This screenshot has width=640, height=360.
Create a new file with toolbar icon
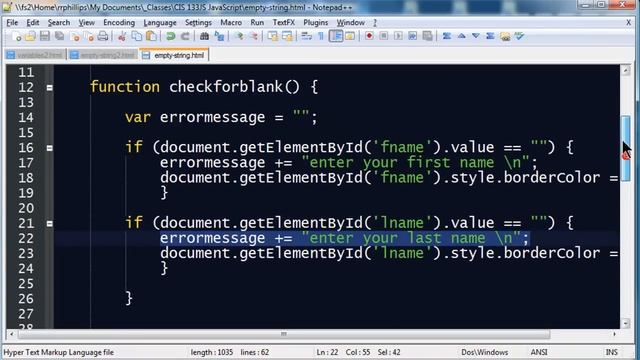[x=16, y=36]
